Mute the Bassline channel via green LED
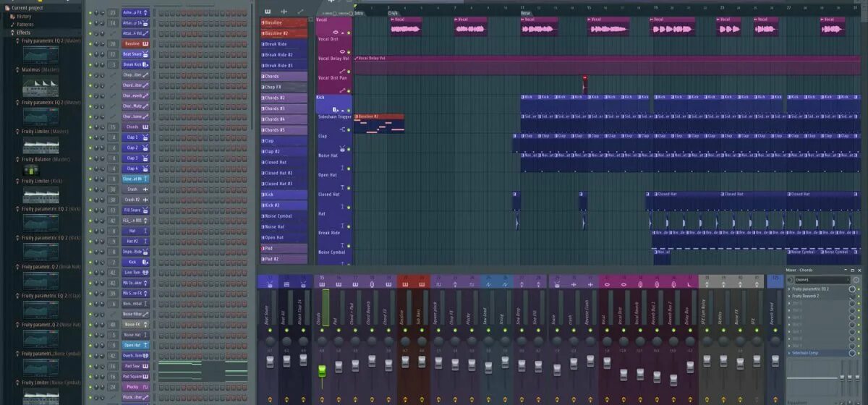The image size is (868, 405). click(90, 44)
